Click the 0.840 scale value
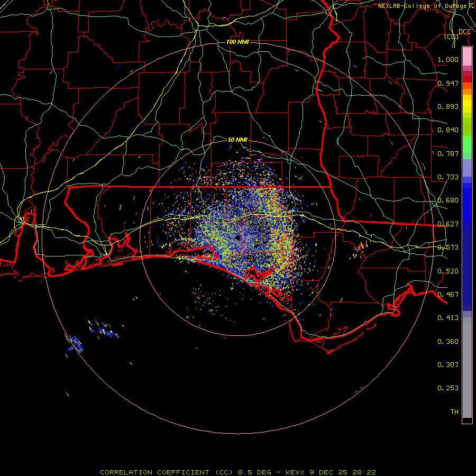 click(448, 130)
